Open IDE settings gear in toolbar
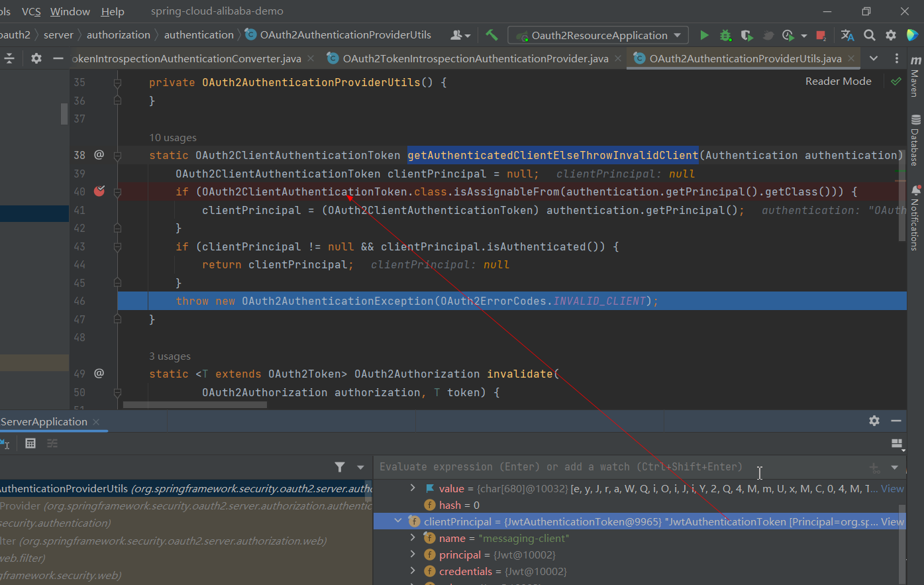Image resolution: width=924 pixels, height=585 pixels. click(891, 35)
